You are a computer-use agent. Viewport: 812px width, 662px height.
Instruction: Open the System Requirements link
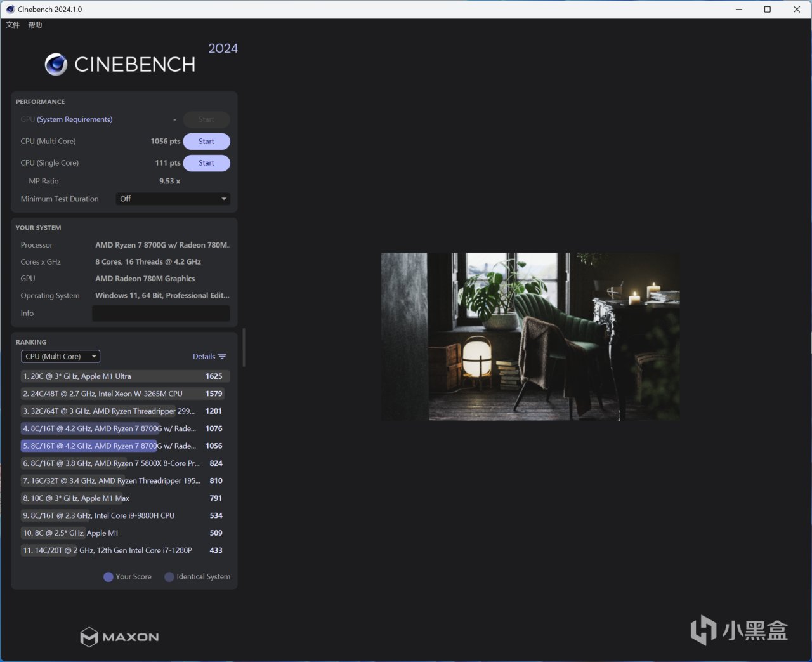coord(75,119)
